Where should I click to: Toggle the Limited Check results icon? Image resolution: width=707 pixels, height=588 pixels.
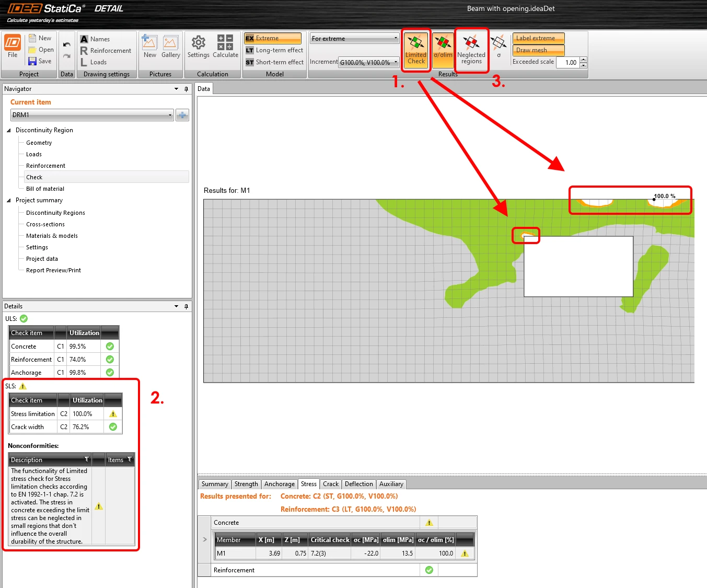click(416, 50)
